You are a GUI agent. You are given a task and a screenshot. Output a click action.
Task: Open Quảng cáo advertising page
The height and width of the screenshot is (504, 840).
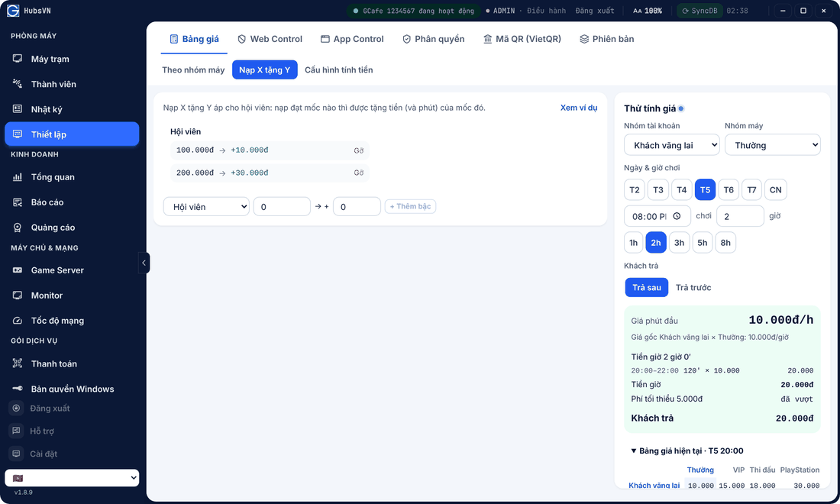tap(72, 227)
